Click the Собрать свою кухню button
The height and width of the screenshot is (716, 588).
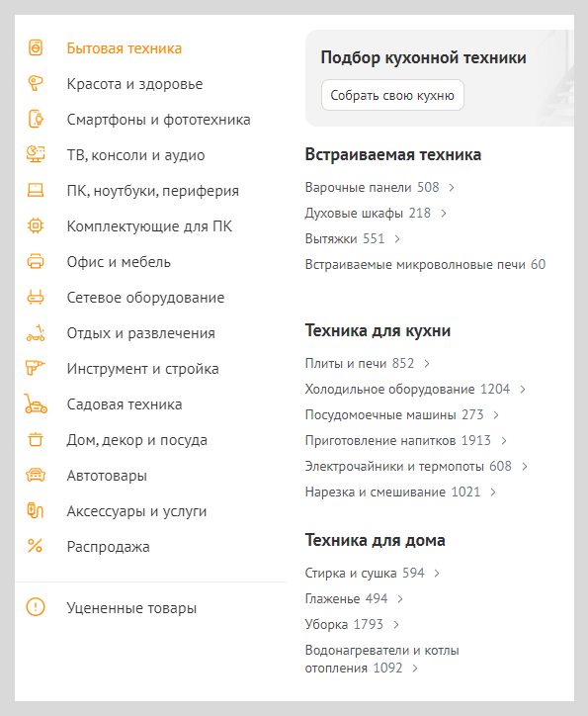(x=392, y=95)
